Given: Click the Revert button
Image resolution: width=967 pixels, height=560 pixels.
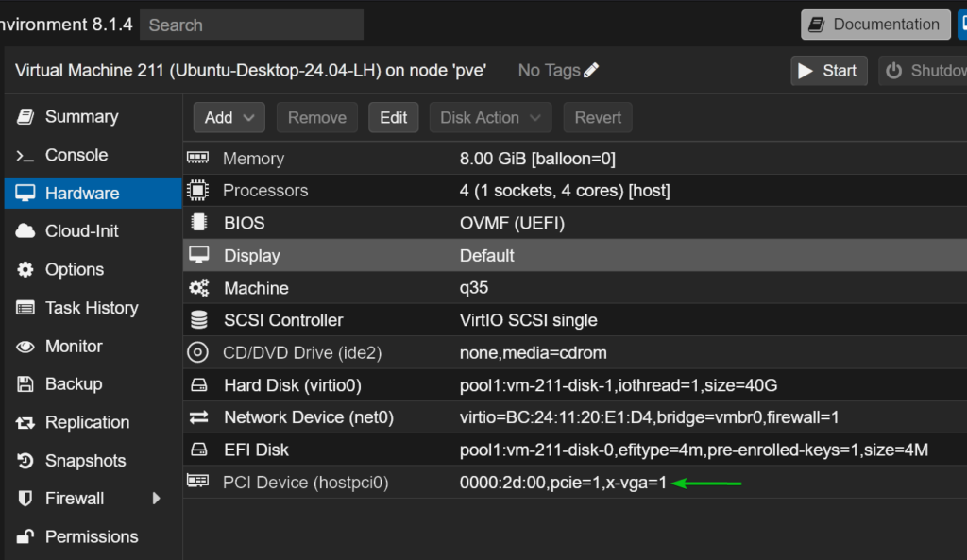Looking at the screenshot, I should pyautogui.click(x=598, y=117).
